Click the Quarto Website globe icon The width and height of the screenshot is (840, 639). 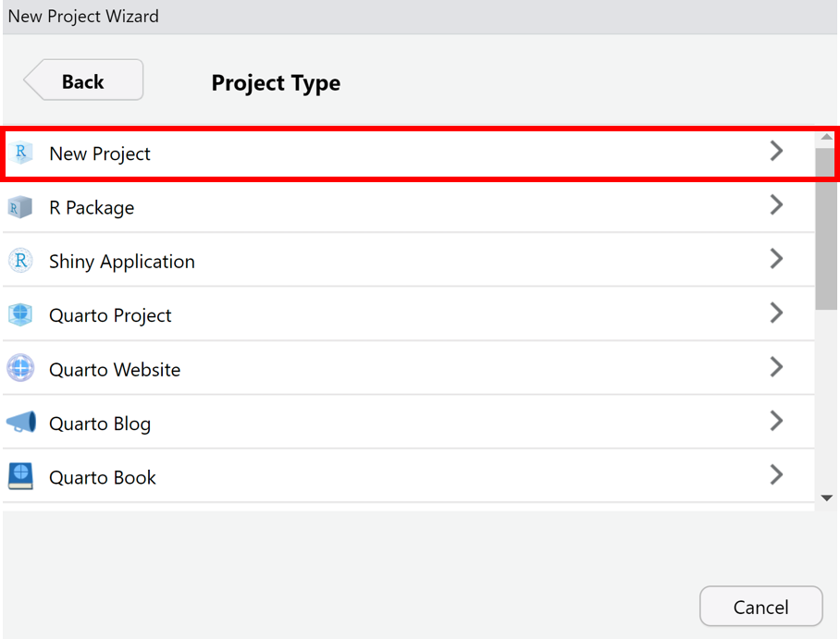point(20,369)
